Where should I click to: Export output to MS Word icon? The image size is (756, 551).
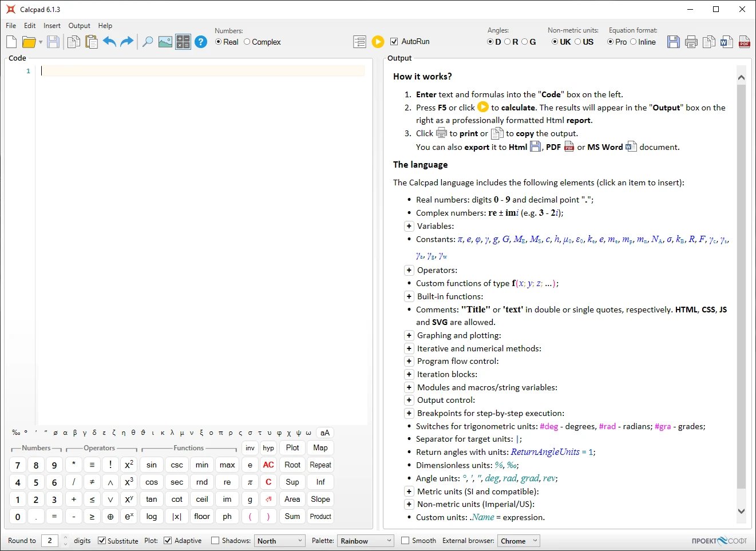727,42
